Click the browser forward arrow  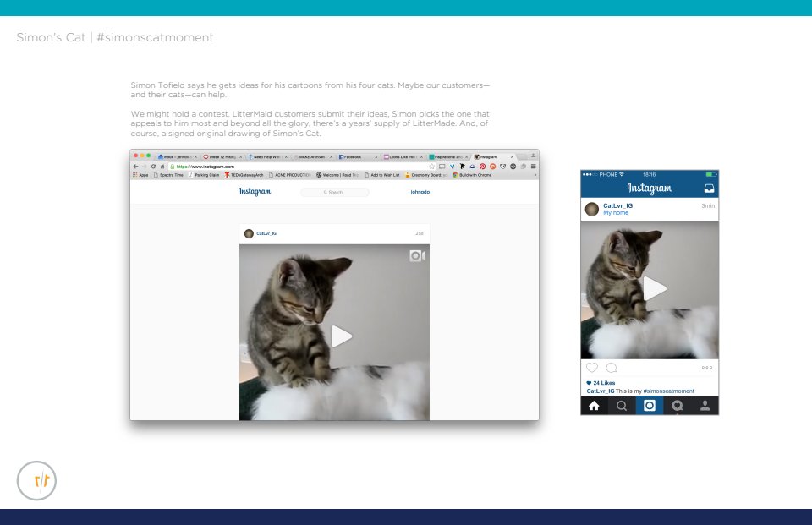(x=144, y=167)
